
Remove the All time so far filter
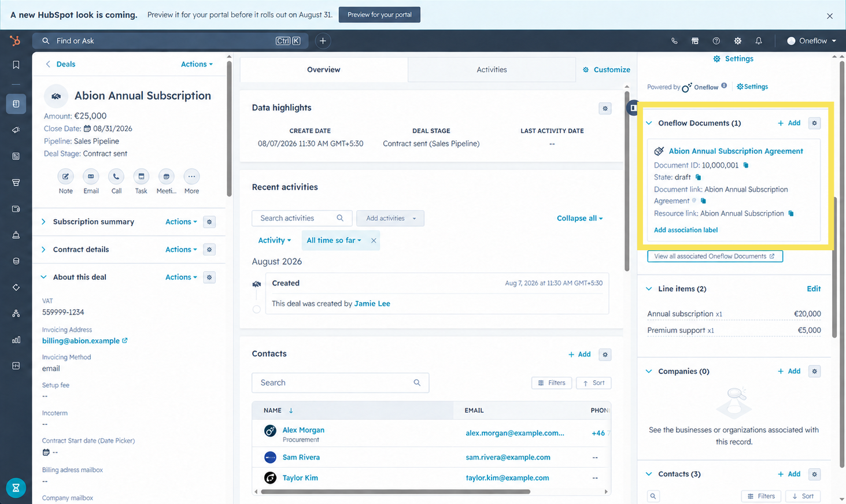click(x=374, y=240)
